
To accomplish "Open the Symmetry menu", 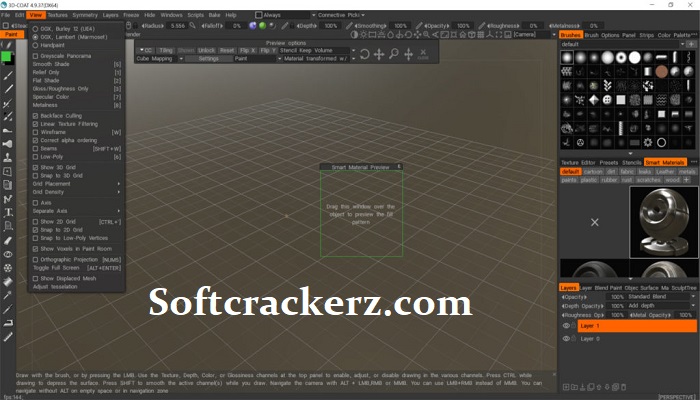I will click(85, 15).
